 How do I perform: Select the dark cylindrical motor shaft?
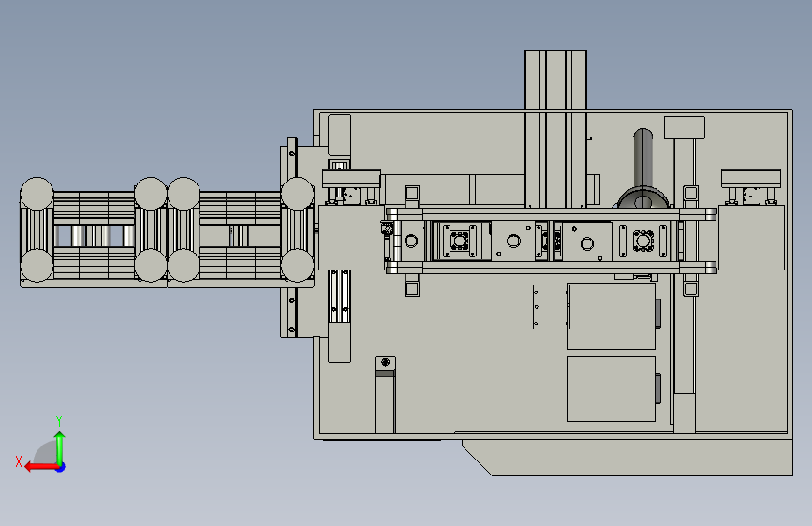click(642, 158)
